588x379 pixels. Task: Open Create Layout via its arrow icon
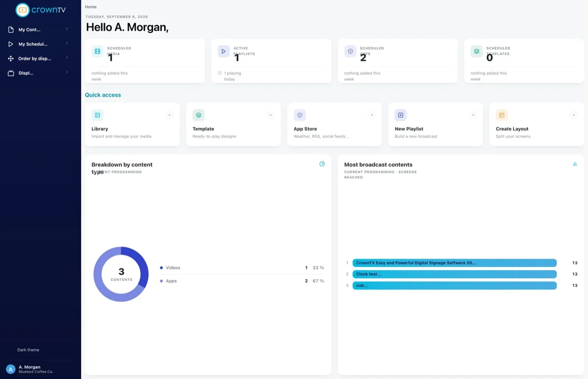coord(574,115)
